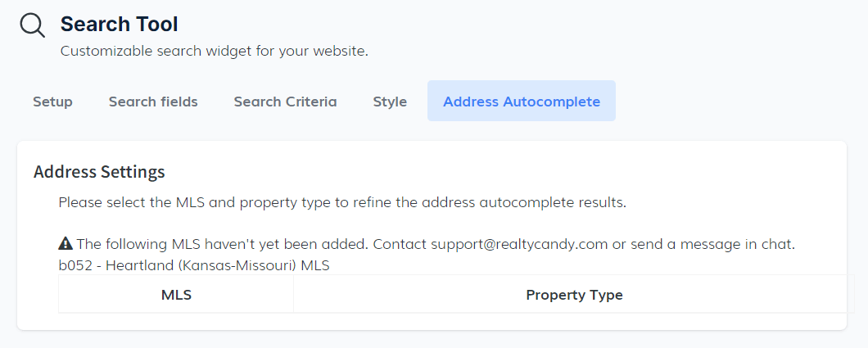Click the MLS column header
The image size is (868, 348).
coord(176,295)
